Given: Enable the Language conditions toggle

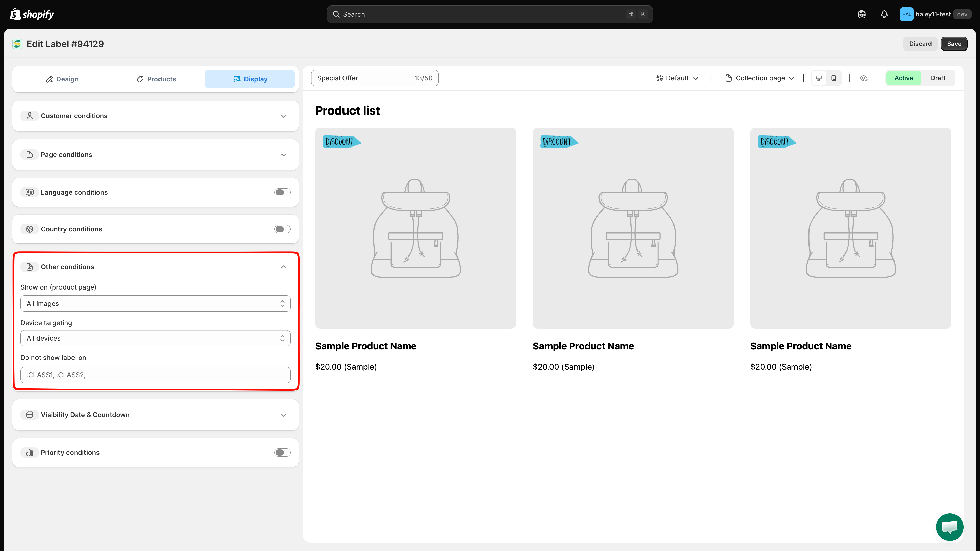Looking at the screenshot, I should tap(282, 192).
